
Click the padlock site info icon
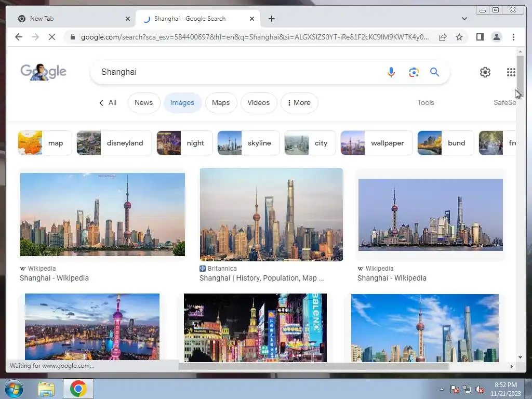coord(73,37)
